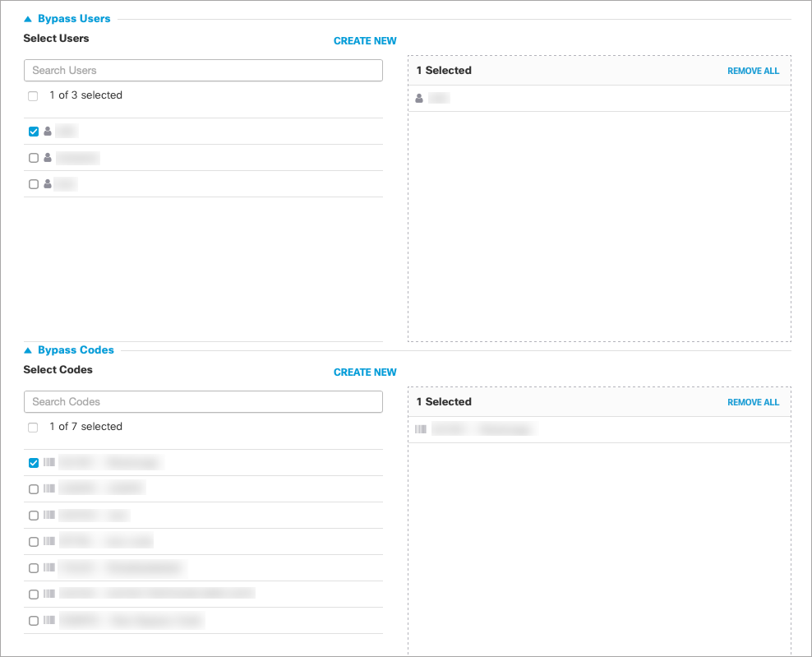This screenshot has width=812, height=657.
Task: Click the barcode icon in the second code row
Action: tap(49, 488)
